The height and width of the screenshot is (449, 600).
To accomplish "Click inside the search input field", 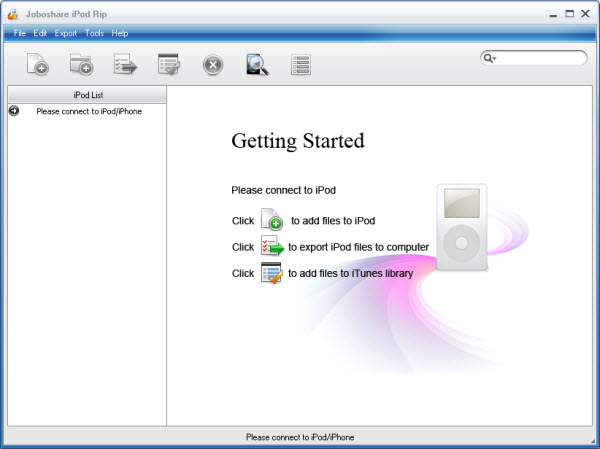I will point(542,58).
